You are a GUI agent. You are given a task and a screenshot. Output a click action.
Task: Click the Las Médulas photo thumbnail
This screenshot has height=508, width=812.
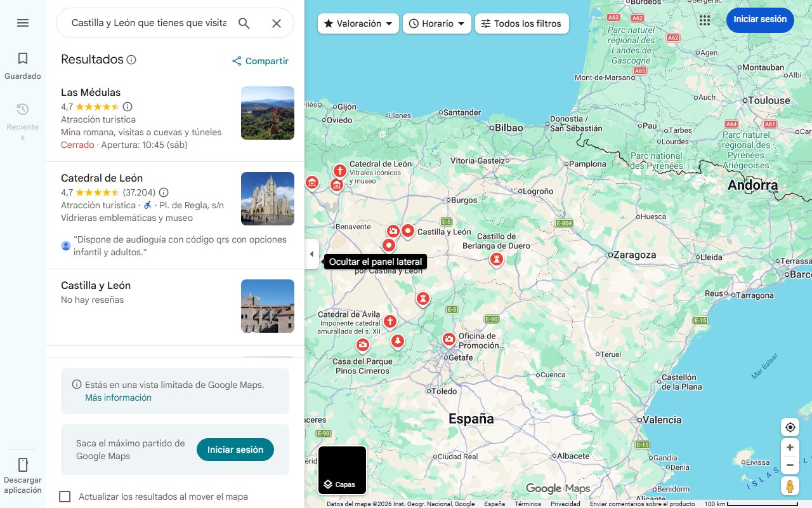click(268, 113)
